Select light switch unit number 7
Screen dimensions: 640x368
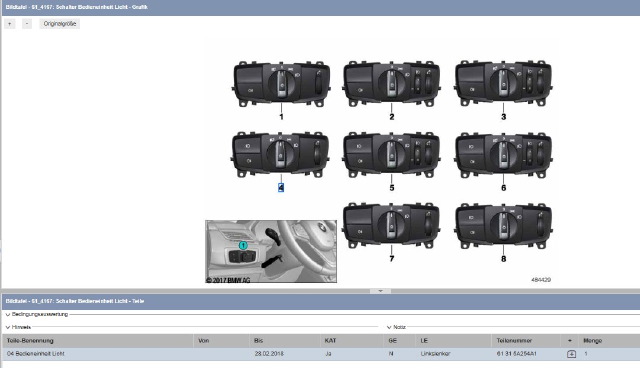click(391, 226)
